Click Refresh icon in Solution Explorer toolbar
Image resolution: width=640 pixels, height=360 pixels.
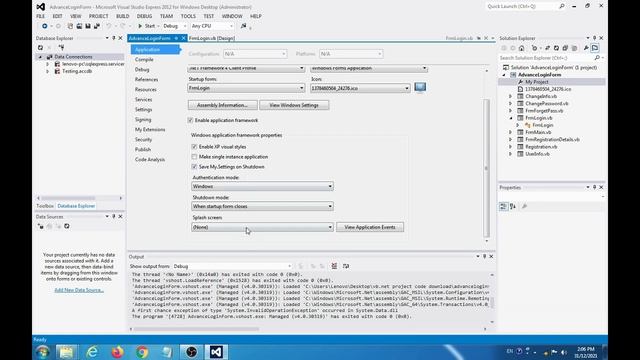[x=556, y=48]
